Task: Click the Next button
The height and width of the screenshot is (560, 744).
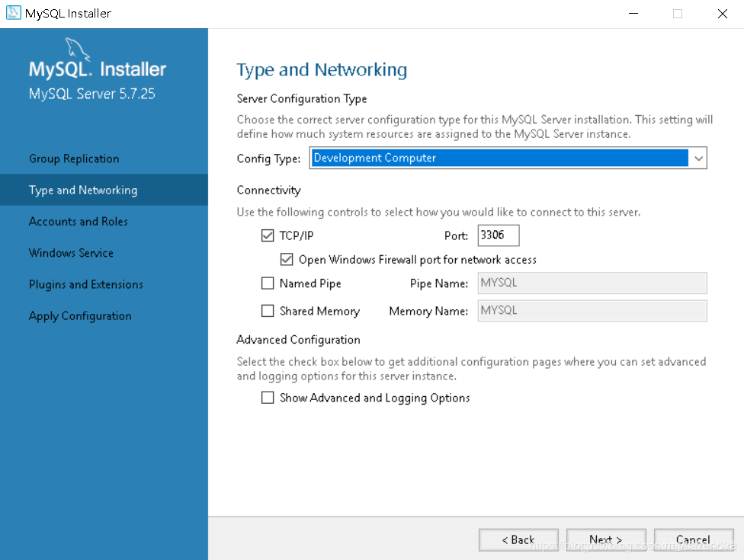Action: click(x=606, y=539)
